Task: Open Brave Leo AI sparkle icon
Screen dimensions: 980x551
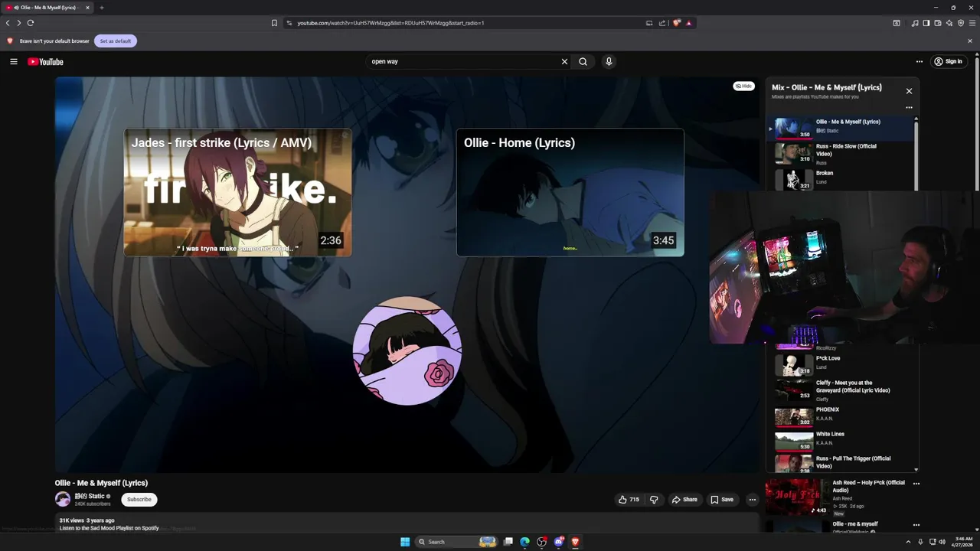Action: (x=949, y=23)
